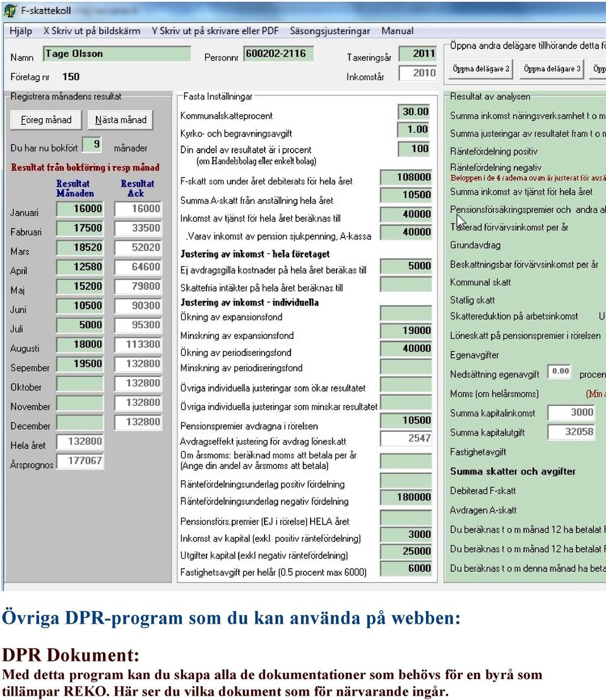This screenshot has height=700, width=606.
Task: Edit Maj monthly result 15200
Action: (80, 286)
